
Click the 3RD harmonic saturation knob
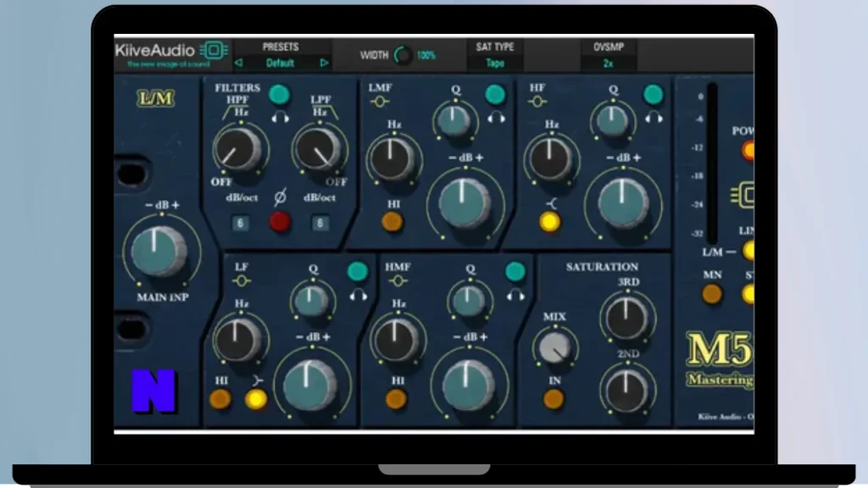(627, 318)
